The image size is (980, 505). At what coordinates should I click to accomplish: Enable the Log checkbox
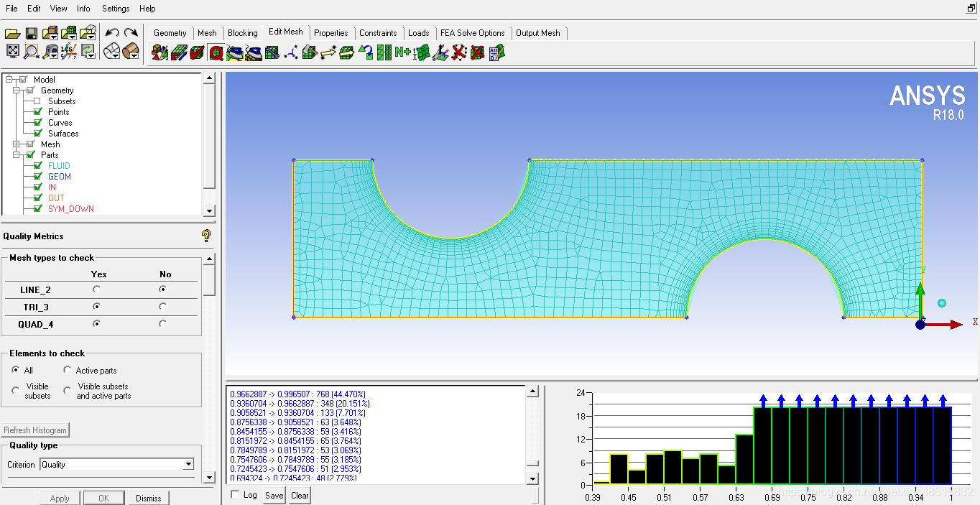coord(235,495)
